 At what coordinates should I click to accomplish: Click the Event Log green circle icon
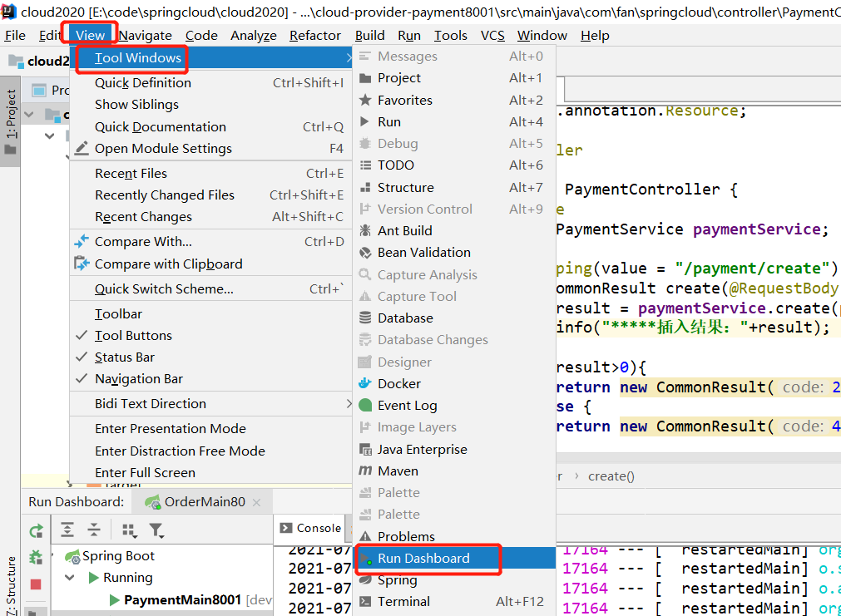coord(364,406)
